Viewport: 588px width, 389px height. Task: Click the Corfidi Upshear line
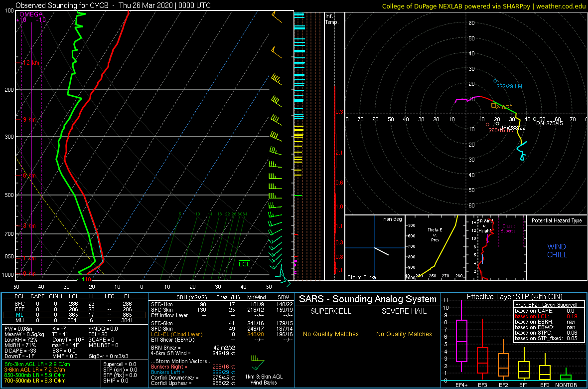coord(193,384)
